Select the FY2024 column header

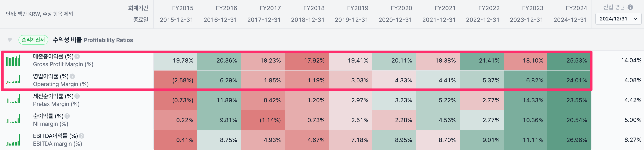point(576,8)
